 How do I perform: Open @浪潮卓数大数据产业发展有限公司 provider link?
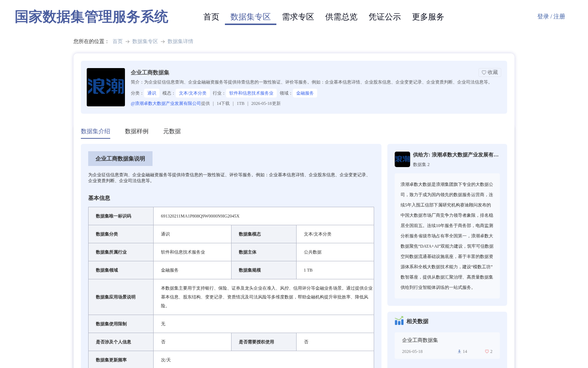tap(166, 103)
